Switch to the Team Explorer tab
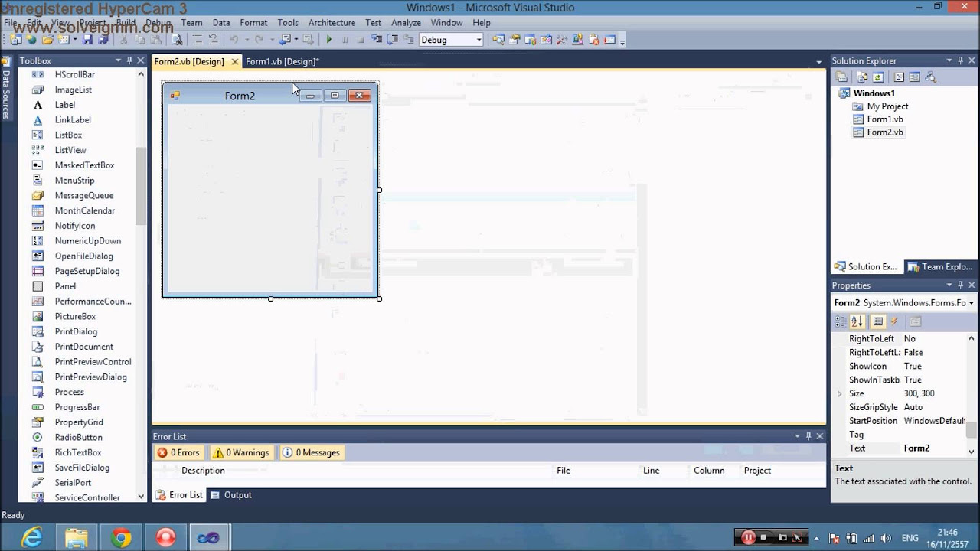Viewport: 980px width, 551px height. 940,267
